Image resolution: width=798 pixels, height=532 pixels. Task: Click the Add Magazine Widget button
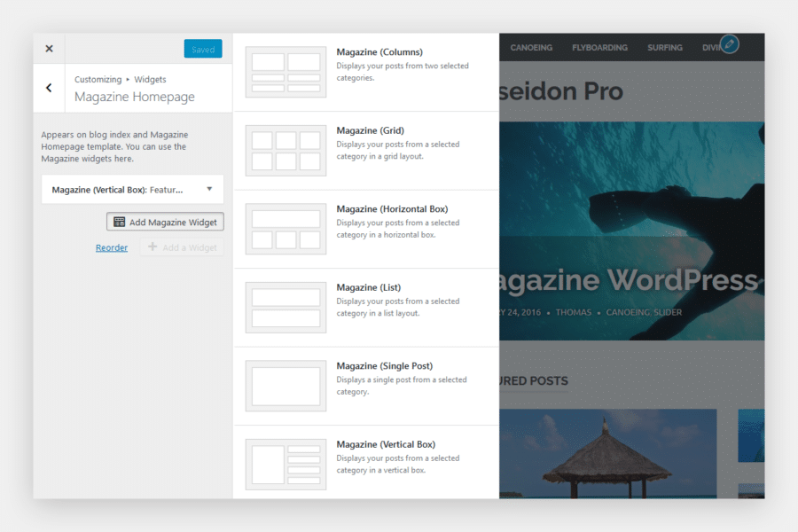pyautogui.click(x=165, y=221)
